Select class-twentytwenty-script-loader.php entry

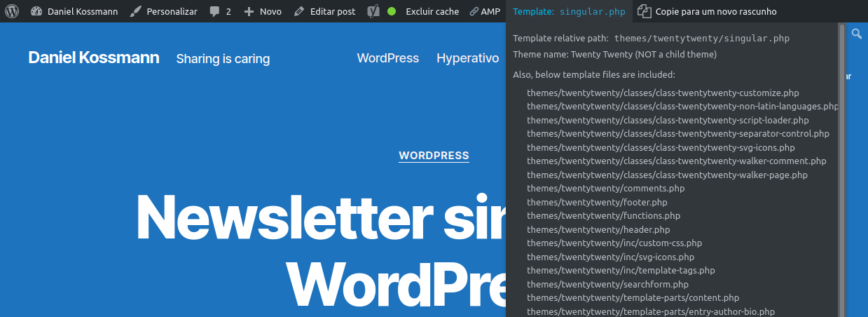[668, 120]
